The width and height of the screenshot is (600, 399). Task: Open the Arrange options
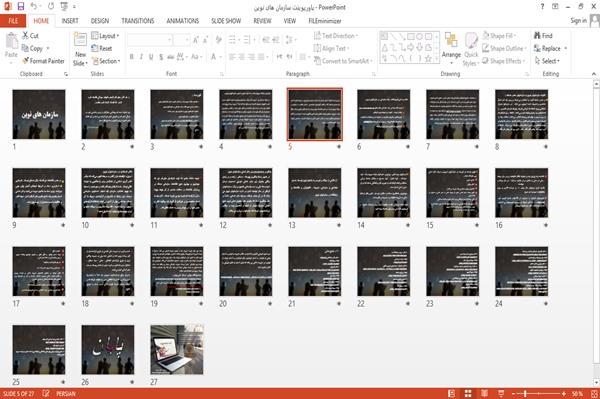coord(451,49)
